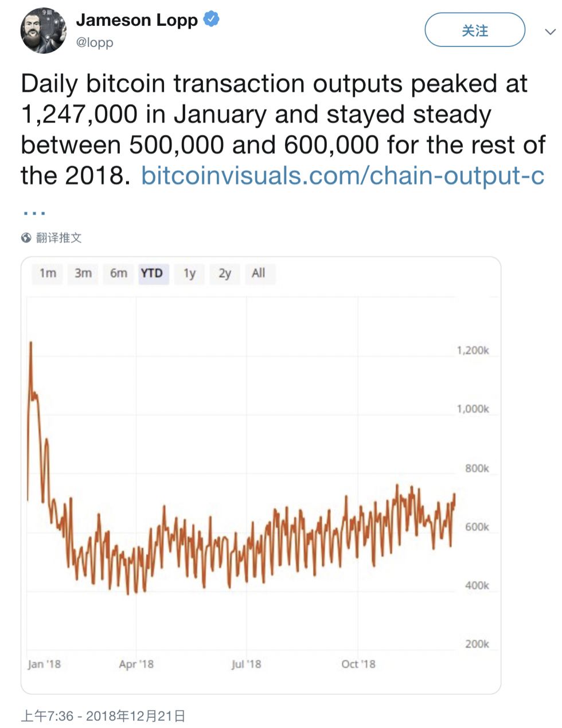Select the YTD range button
The width and height of the screenshot is (562, 728).
[152, 273]
